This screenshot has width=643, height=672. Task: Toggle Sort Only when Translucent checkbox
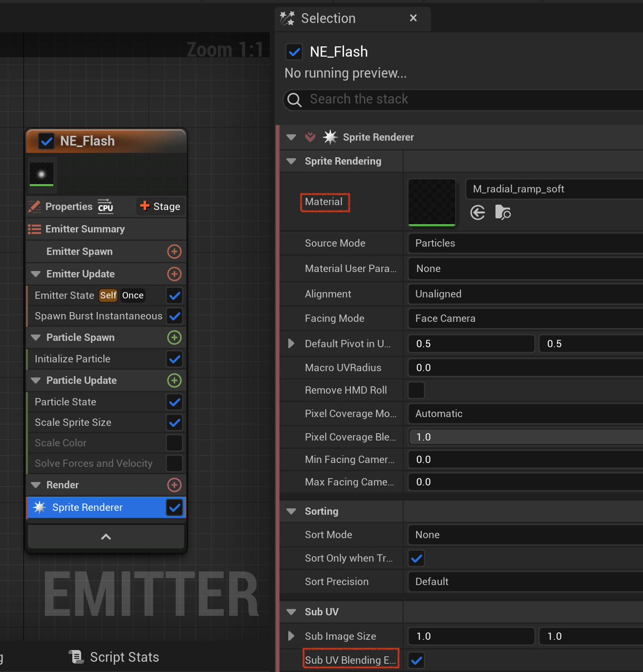[416, 558]
